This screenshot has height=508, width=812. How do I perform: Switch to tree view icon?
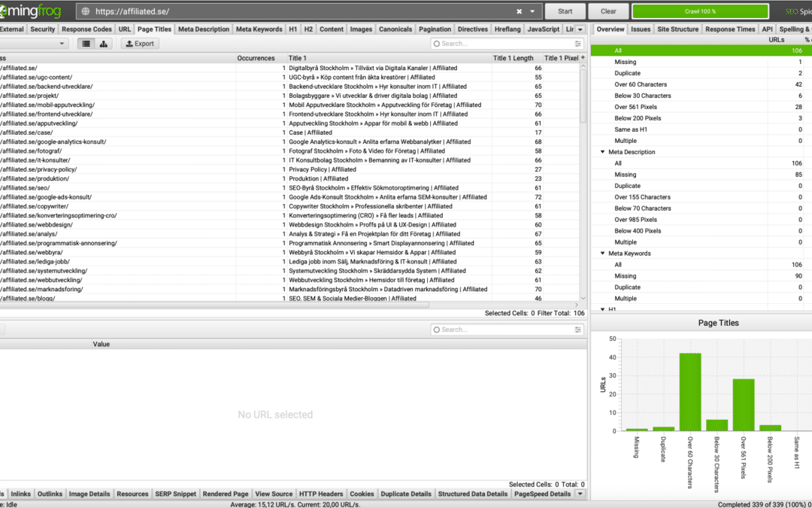click(x=104, y=44)
